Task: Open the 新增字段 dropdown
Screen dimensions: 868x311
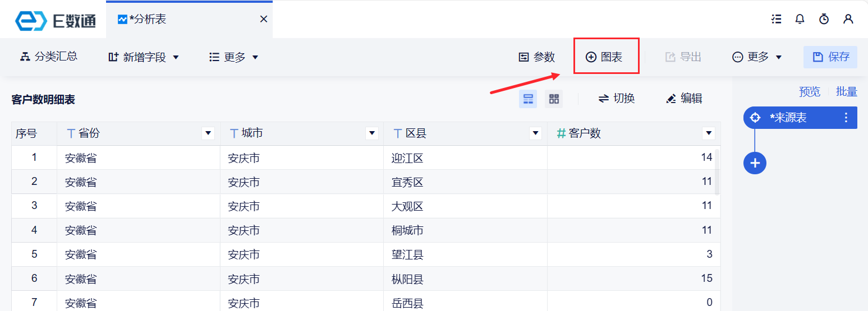Action: [x=144, y=57]
